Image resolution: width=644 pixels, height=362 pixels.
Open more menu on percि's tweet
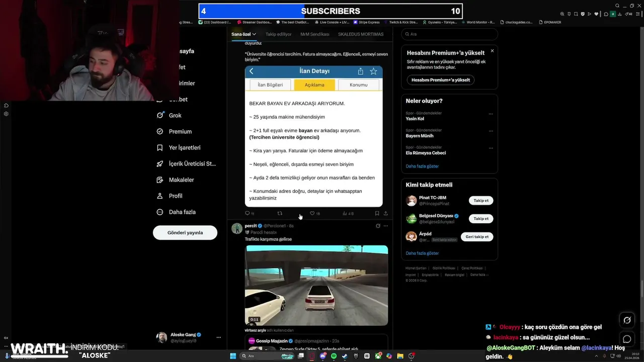coord(386,226)
